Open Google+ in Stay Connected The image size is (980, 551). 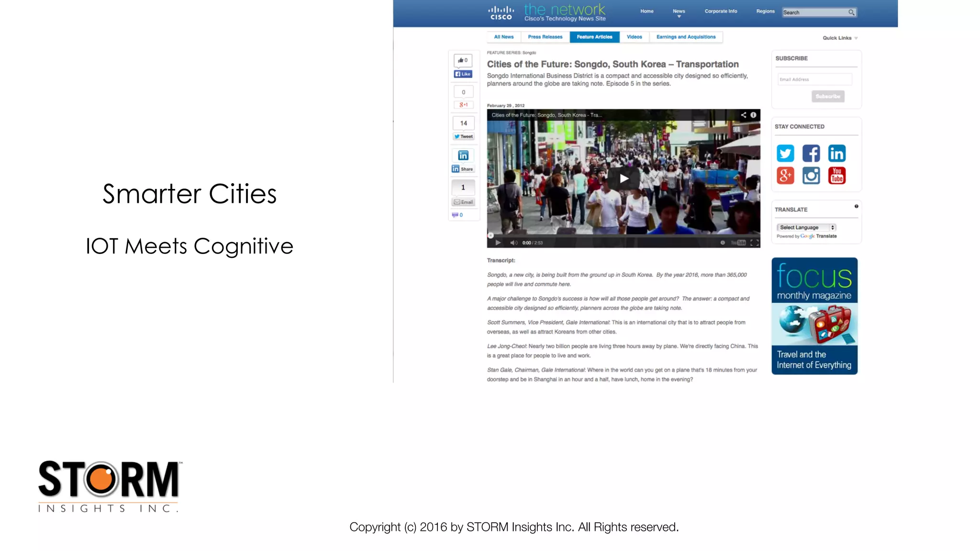click(x=785, y=176)
